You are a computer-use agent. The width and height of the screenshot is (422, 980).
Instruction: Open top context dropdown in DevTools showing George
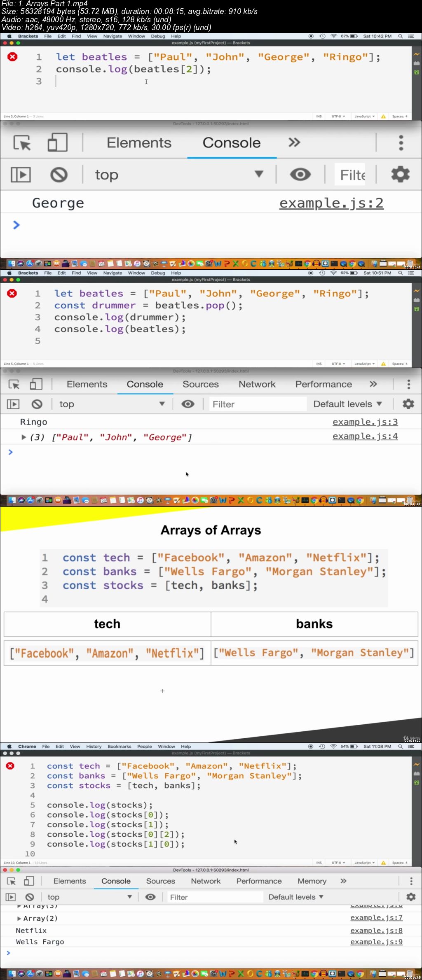pos(179,175)
